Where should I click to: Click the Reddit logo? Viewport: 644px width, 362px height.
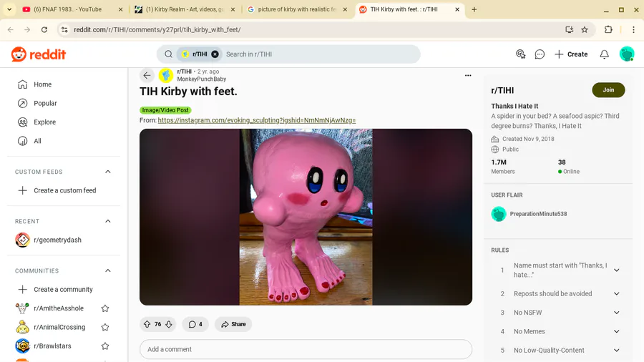pos(39,54)
